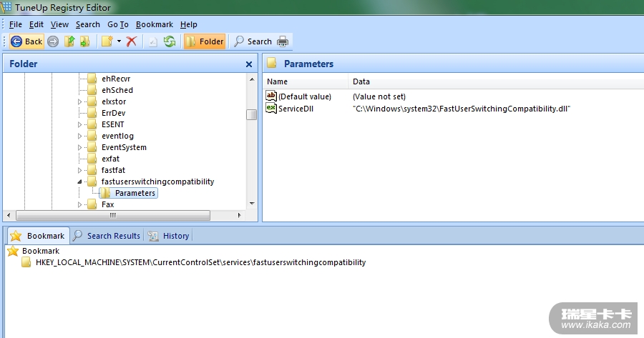Open the Help menu

(x=188, y=24)
